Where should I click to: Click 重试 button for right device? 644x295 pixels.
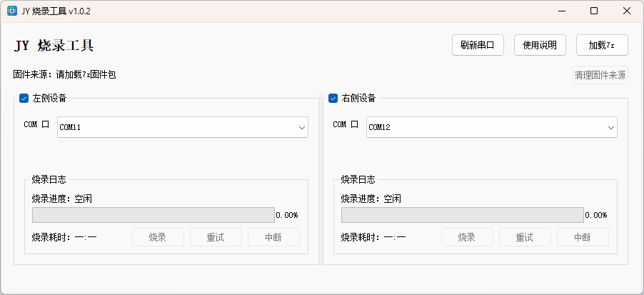click(525, 237)
